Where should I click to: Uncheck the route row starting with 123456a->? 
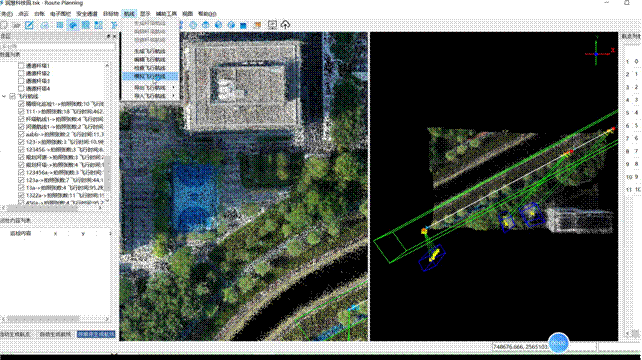pos(21,172)
